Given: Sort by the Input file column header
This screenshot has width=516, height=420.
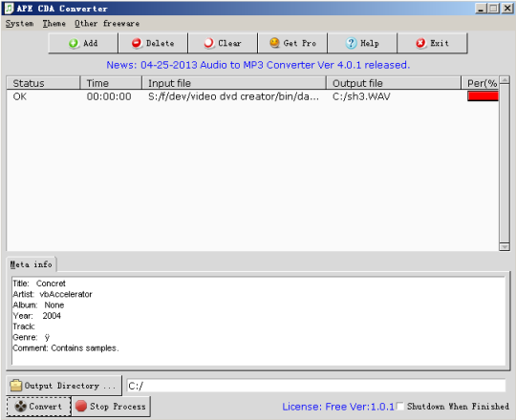Looking at the screenshot, I should tap(234, 83).
